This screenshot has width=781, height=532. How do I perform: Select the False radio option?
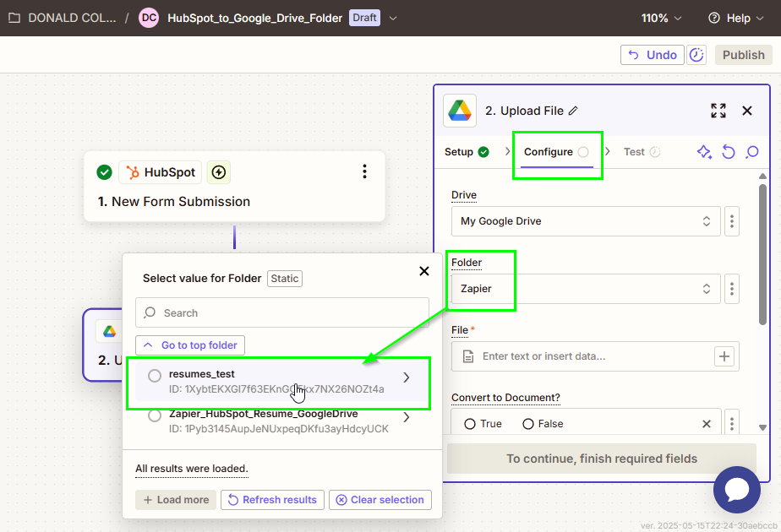tap(528, 424)
